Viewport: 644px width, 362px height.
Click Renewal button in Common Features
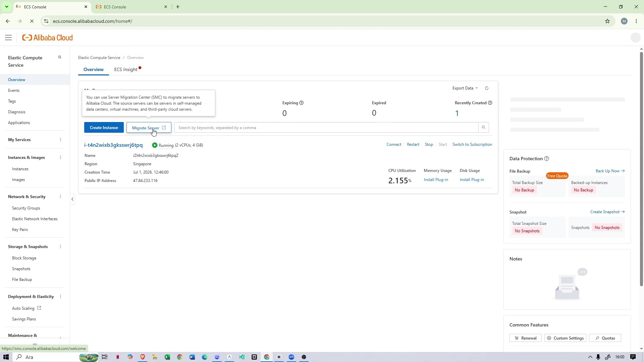526,338
